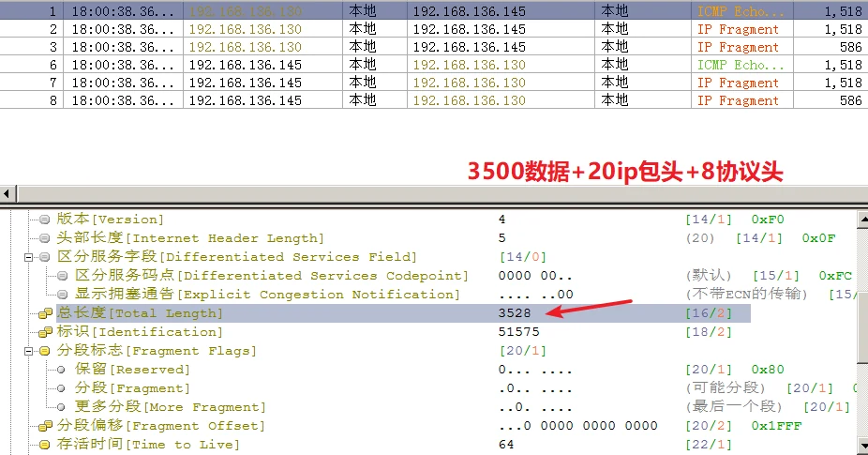This screenshot has height=455, width=868.
Task: Select Differentiated Services Field row
Action: 236,257
